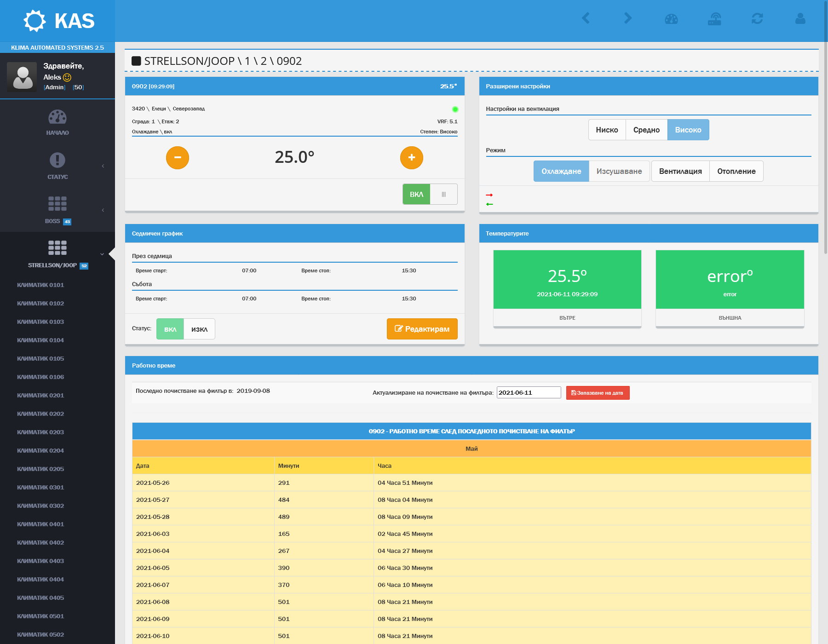
Task: Select Ниско ventilation speed
Action: (x=607, y=130)
